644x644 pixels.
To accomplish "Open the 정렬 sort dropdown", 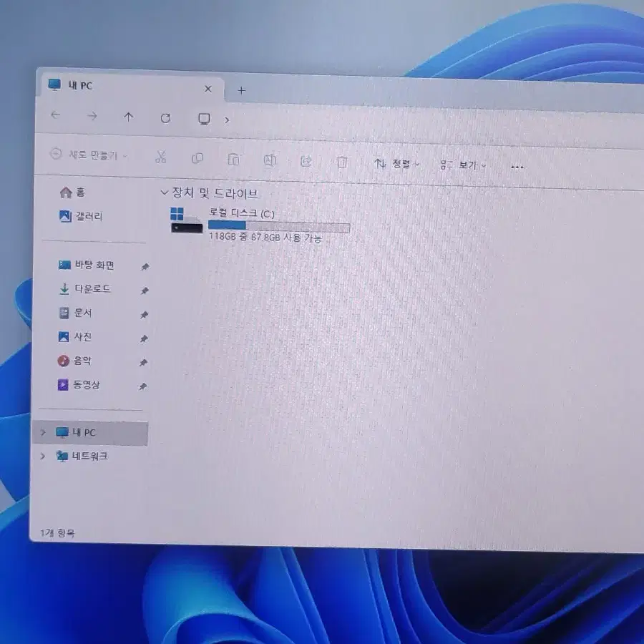I will [x=396, y=164].
